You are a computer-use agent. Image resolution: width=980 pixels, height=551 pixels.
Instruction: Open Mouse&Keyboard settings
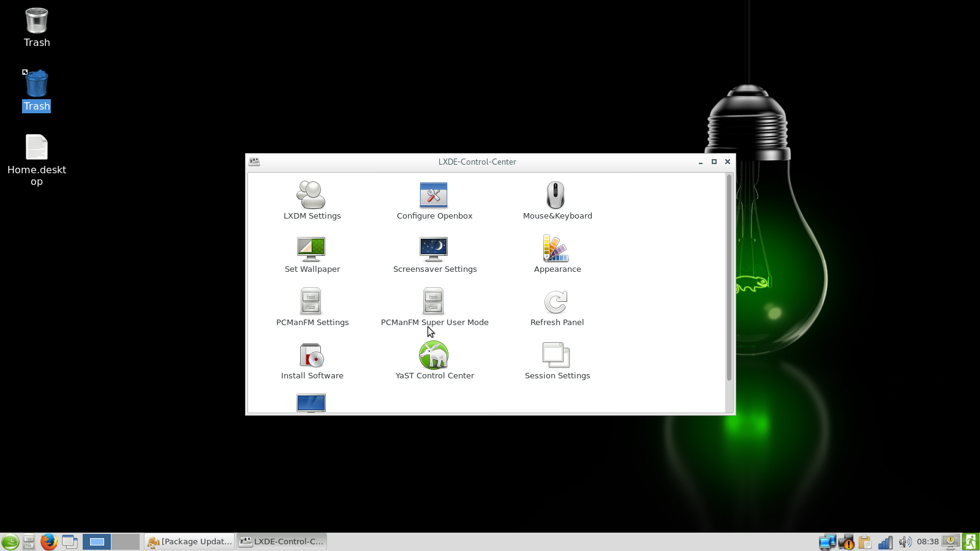pyautogui.click(x=556, y=196)
